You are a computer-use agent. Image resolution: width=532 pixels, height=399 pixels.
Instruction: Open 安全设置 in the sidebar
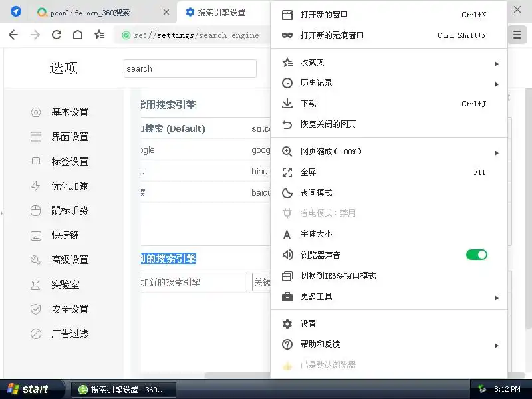[x=70, y=309]
